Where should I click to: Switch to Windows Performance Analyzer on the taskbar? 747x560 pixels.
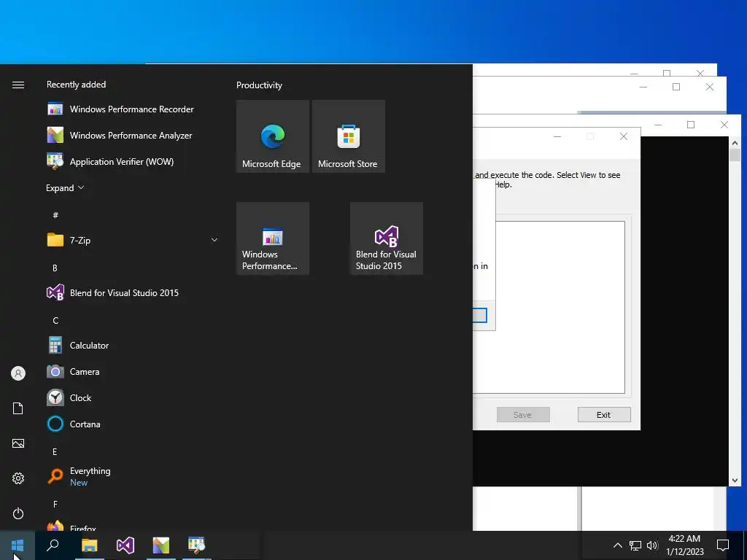161,545
